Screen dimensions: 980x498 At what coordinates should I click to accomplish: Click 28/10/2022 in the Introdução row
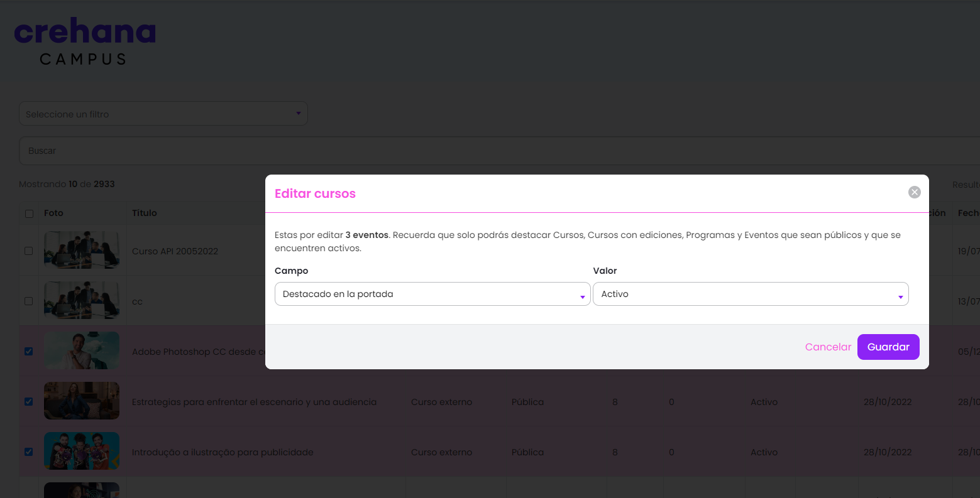888,452
